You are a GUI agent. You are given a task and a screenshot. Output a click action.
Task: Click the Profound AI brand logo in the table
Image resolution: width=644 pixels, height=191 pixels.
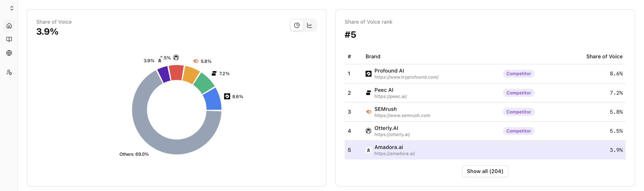point(368,73)
